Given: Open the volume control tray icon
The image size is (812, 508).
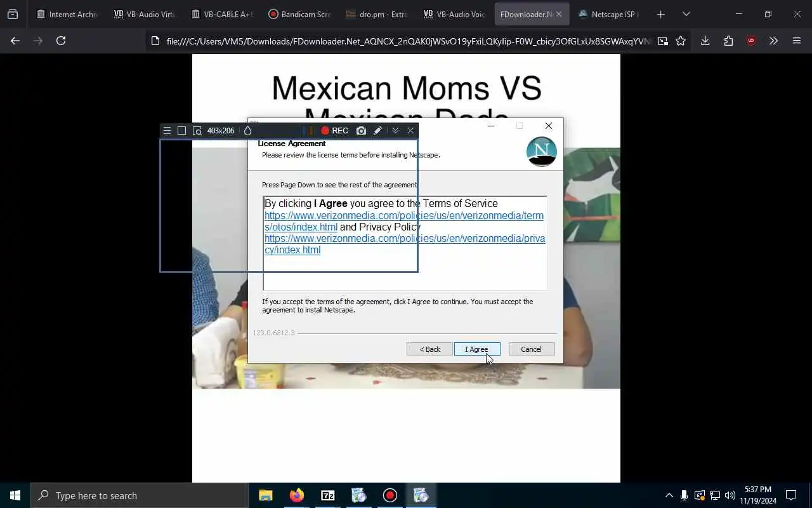Looking at the screenshot, I should tap(730, 495).
